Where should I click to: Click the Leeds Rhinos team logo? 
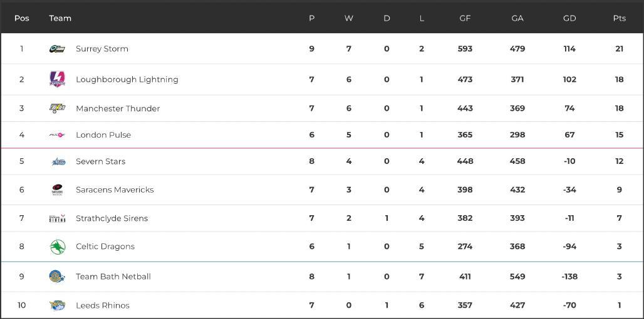tap(57, 305)
